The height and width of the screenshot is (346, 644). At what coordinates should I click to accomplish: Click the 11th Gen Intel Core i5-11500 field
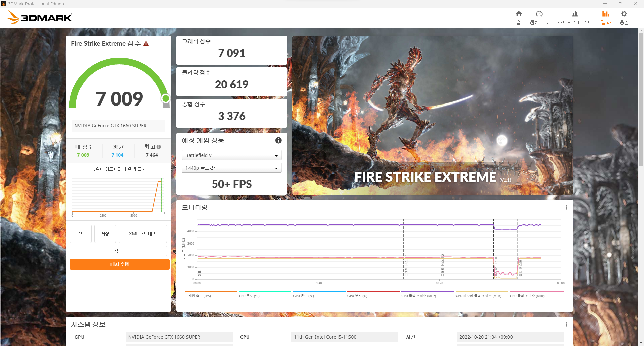(344, 337)
